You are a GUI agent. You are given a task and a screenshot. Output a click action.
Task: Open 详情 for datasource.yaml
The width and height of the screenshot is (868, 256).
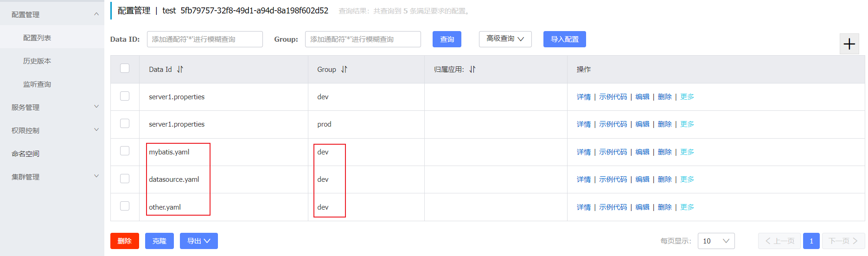(x=584, y=179)
